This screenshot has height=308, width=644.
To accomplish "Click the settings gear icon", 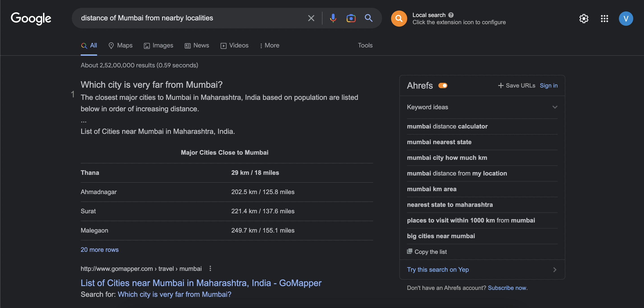I will click(x=584, y=18).
